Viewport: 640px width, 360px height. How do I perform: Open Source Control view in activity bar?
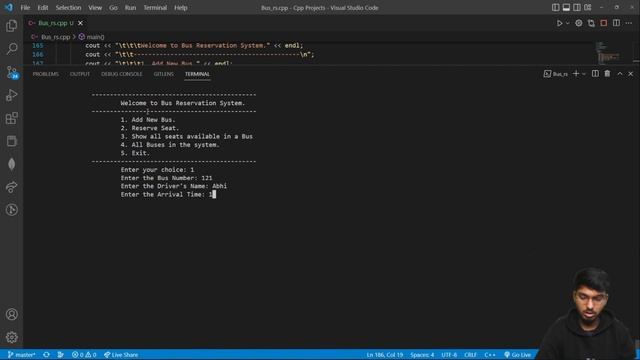pos(11,72)
